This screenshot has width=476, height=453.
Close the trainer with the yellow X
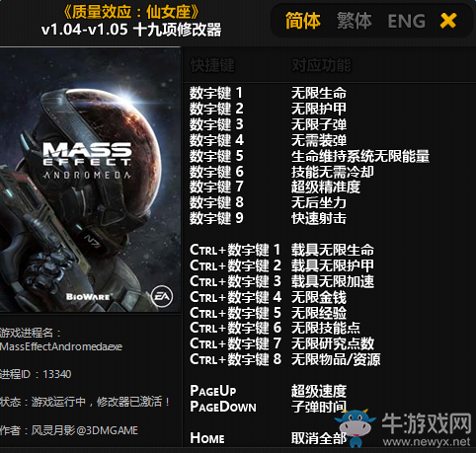click(x=448, y=21)
